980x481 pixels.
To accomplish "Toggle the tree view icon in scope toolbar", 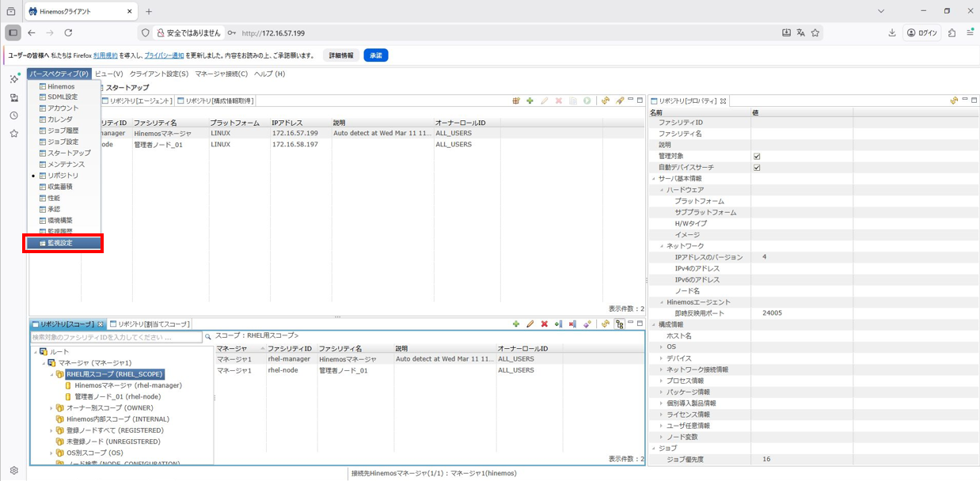I will (620, 324).
